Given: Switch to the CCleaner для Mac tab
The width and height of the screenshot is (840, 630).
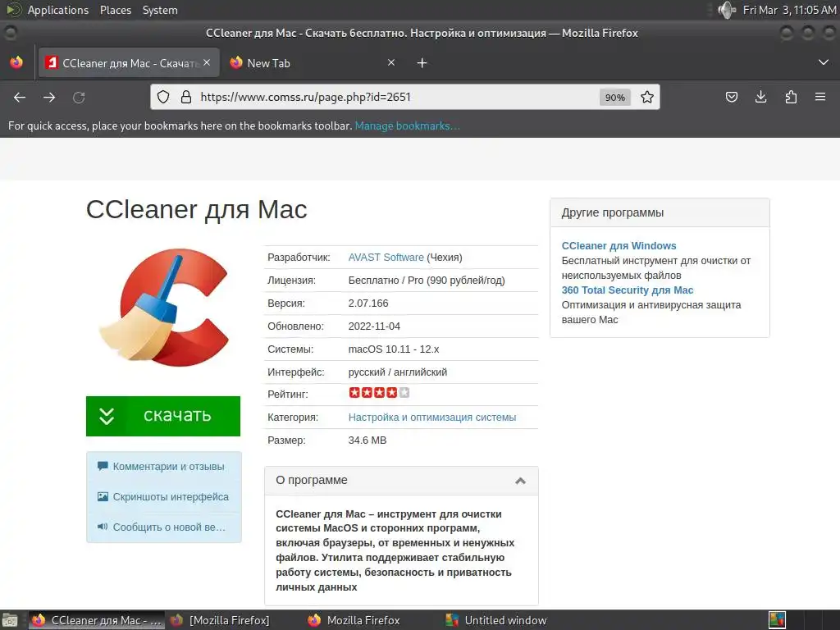Looking at the screenshot, I should click(129, 63).
